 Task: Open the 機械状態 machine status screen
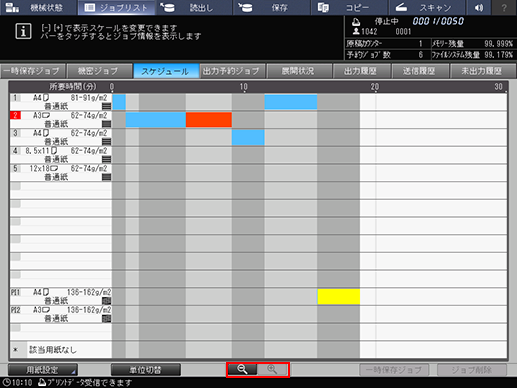(38, 7)
